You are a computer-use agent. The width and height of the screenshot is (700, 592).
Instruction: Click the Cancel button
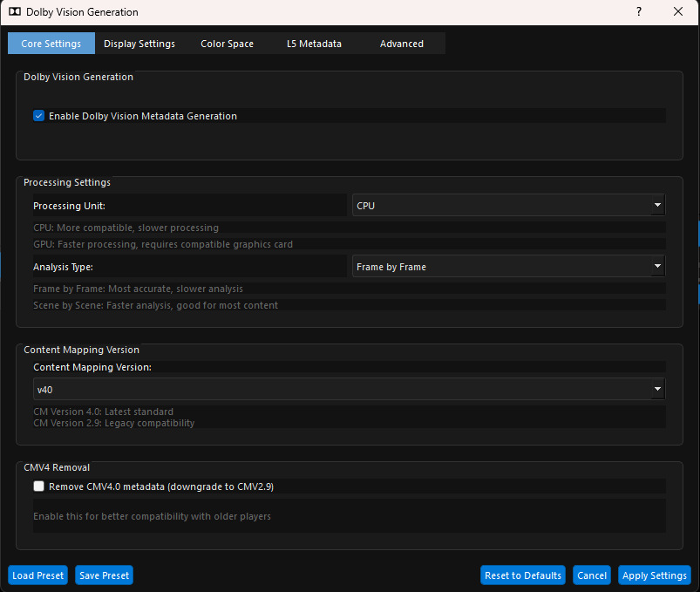coord(592,575)
